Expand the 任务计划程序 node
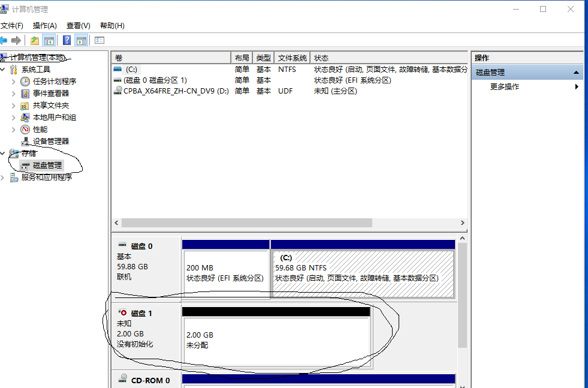The height and width of the screenshot is (388, 588). [14, 82]
